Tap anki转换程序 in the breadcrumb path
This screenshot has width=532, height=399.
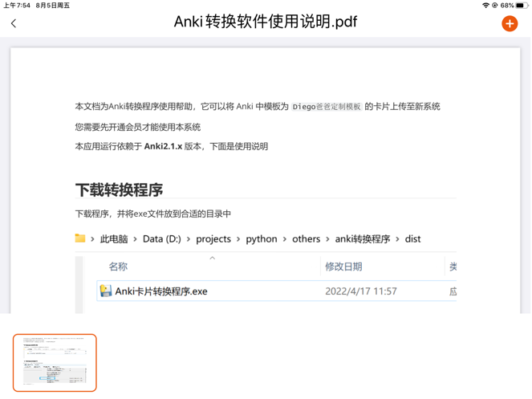[363, 239]
